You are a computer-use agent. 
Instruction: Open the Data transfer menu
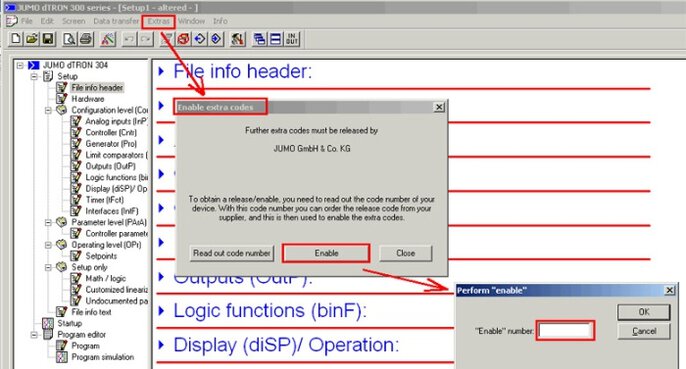[x=116, y=21]
